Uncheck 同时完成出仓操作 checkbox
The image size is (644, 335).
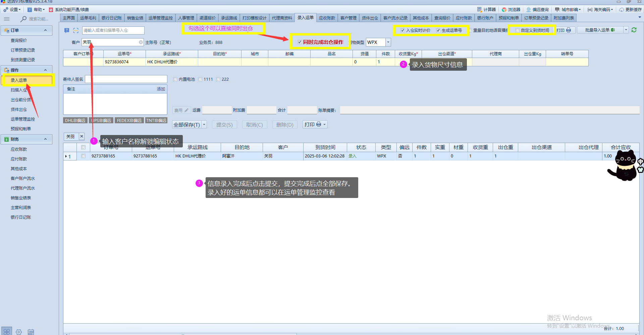[300, 42]
